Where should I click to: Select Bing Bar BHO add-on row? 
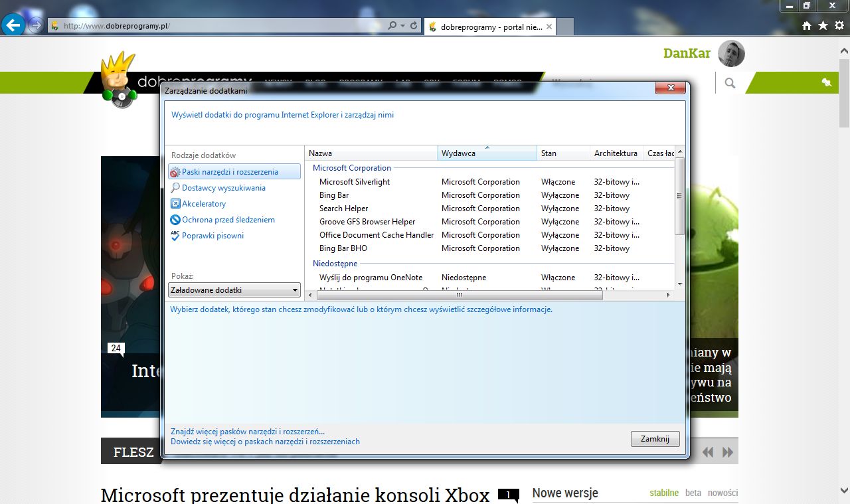click(490, 248)
